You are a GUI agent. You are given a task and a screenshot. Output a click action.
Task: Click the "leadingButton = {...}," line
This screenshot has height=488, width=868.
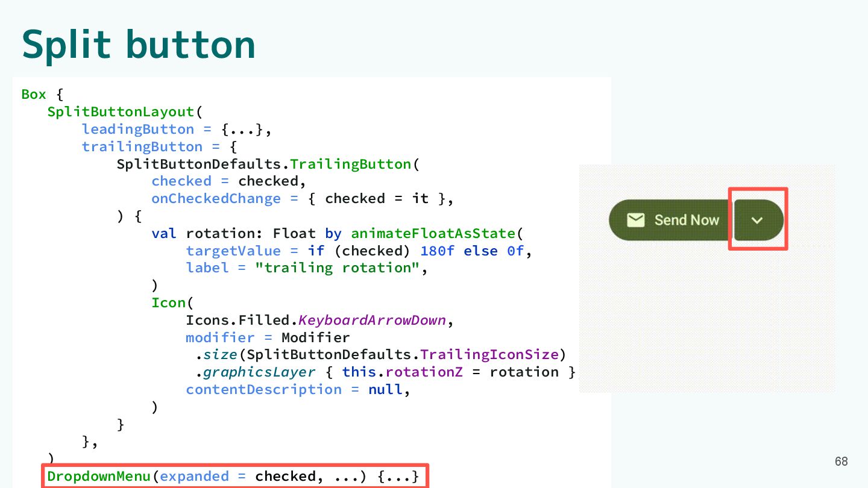click(177, 130)
